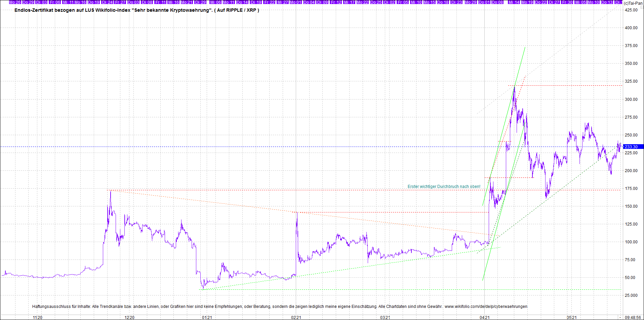Click the 425.00 price axis label
644x320 pixels.
tap(631, 10)
